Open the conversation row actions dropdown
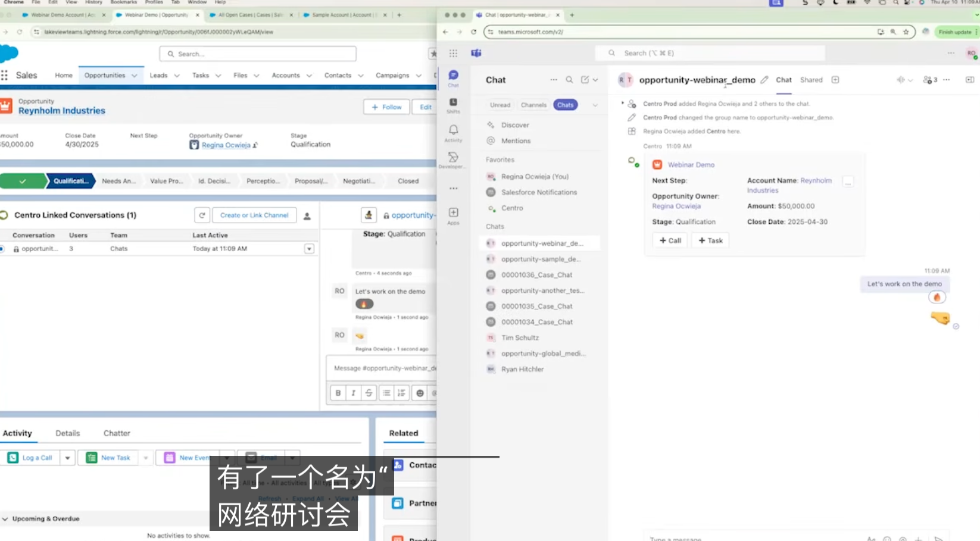 click(x=309, y=249)
